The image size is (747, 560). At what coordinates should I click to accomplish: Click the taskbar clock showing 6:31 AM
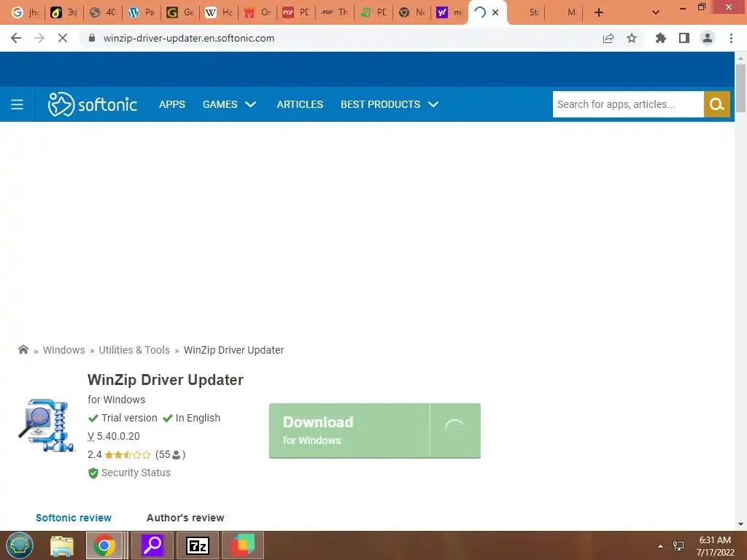715,545
